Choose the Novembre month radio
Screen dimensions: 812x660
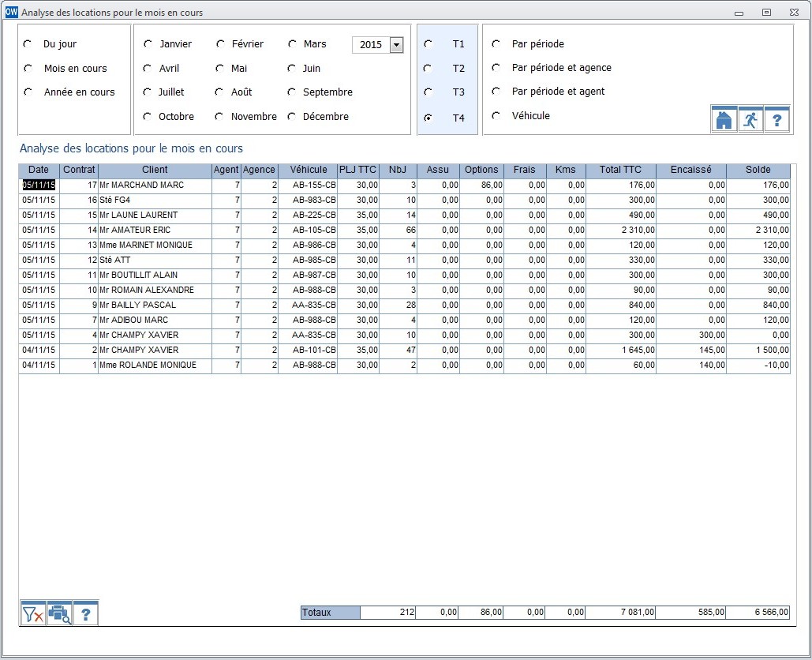pyautogui.click(x=220, y=117)
